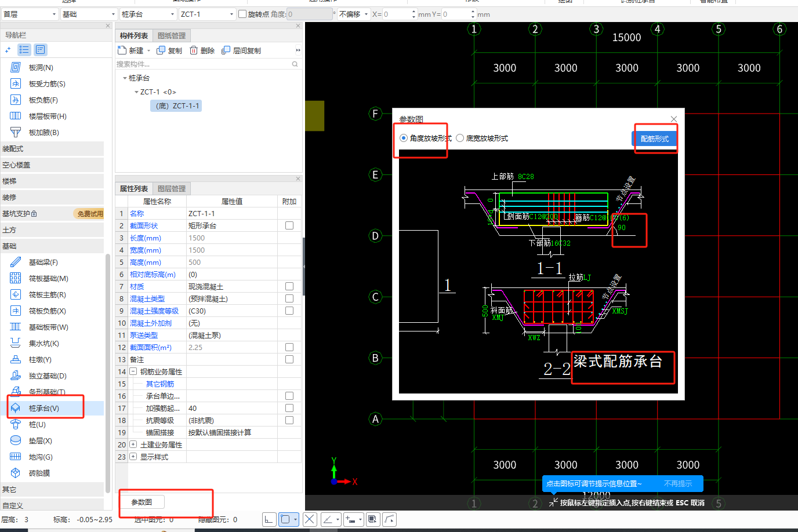The width and height of the screenshot is (798, 532).
Task: Select 集水坑(K) item
Action: 43,344
